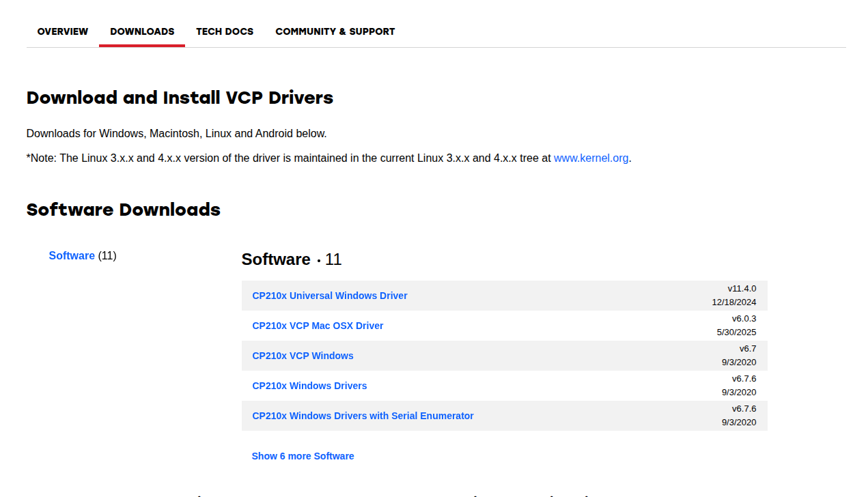Click Download and Install VCP Drivers heading

pos(180,98)
